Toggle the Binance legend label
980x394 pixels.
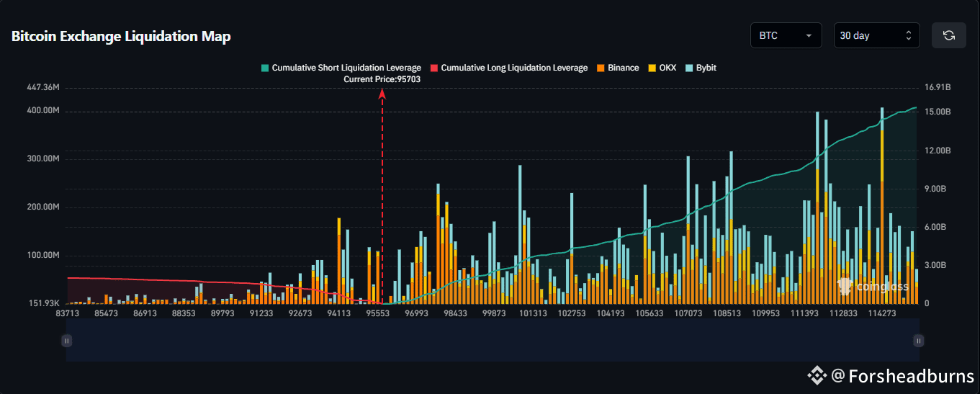(623, 68)
